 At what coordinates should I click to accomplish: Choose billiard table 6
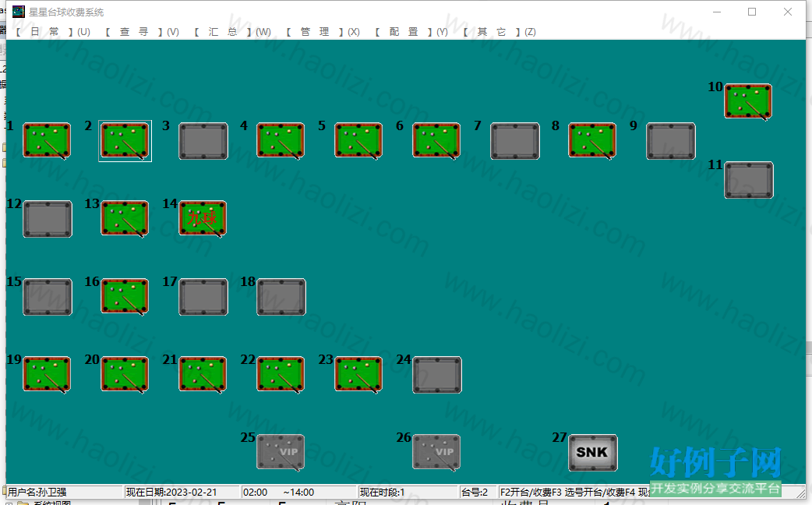(436, 141)
